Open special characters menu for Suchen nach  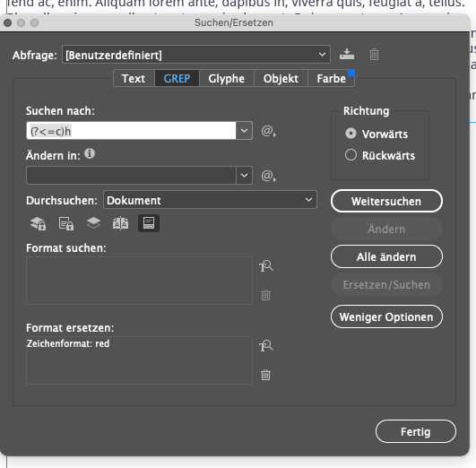tap(268, 131)
